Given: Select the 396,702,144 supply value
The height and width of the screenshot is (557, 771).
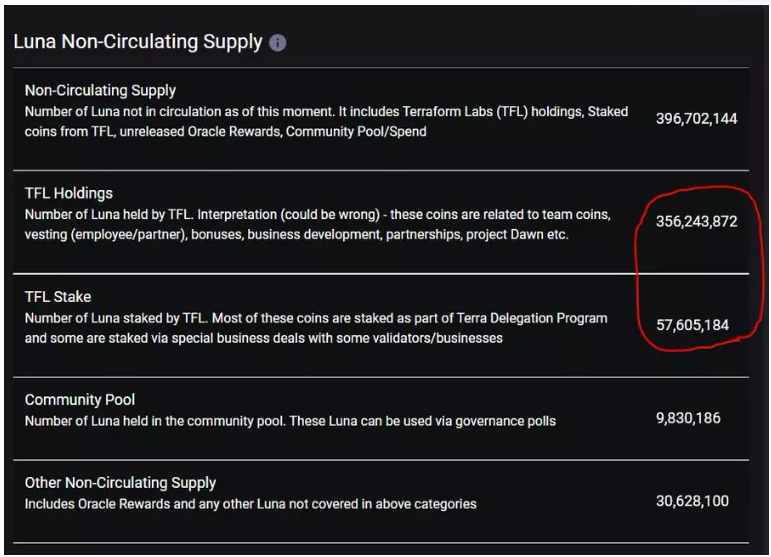Looking at the screenshot, I should point(696,118).
